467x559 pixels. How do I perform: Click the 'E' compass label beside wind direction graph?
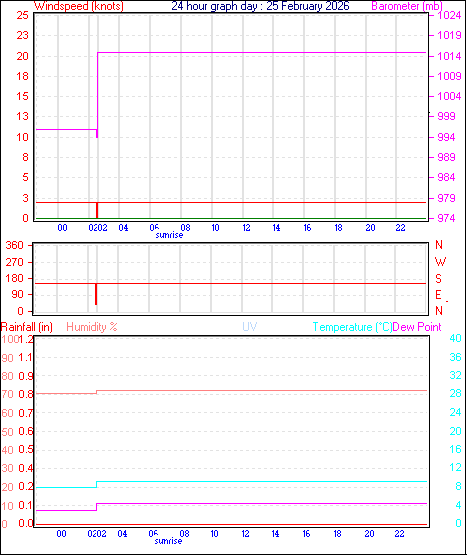pos(438,295)
